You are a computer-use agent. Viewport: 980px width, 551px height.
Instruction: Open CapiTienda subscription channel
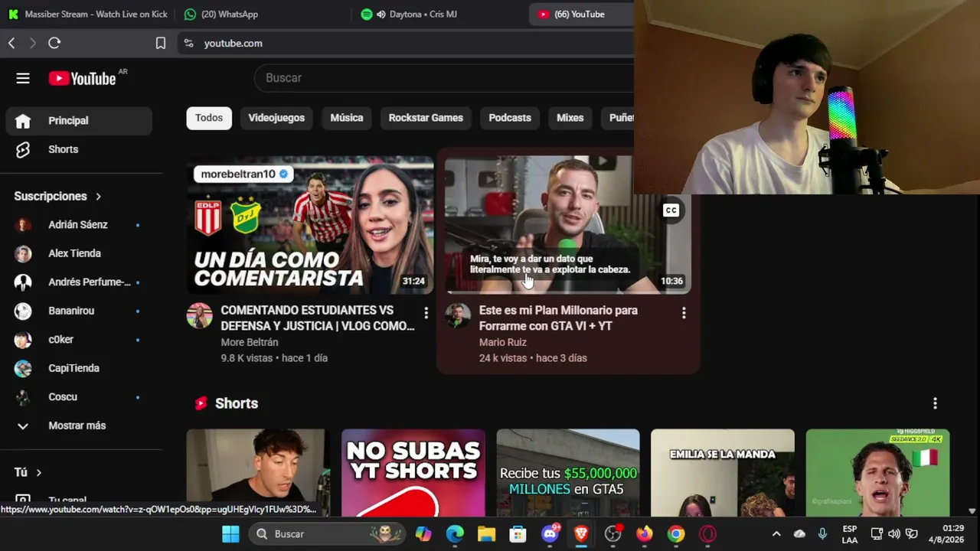80,368
